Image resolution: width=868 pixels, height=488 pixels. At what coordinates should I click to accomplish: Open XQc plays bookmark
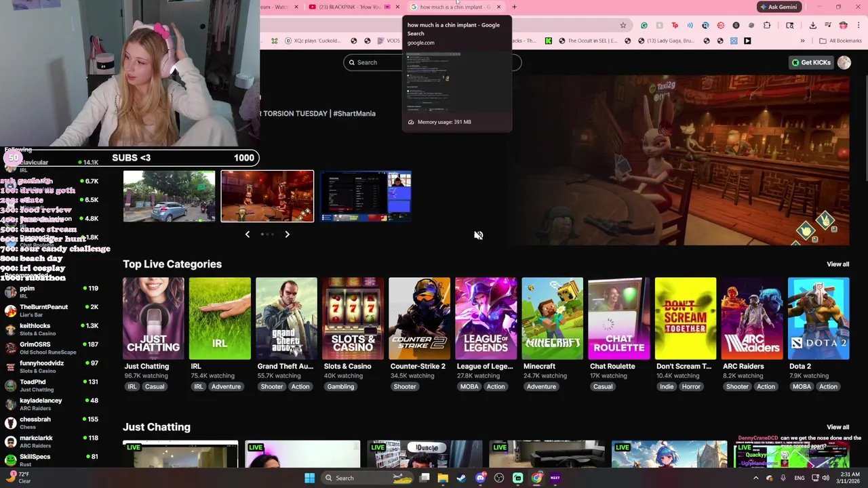point(313,41)
